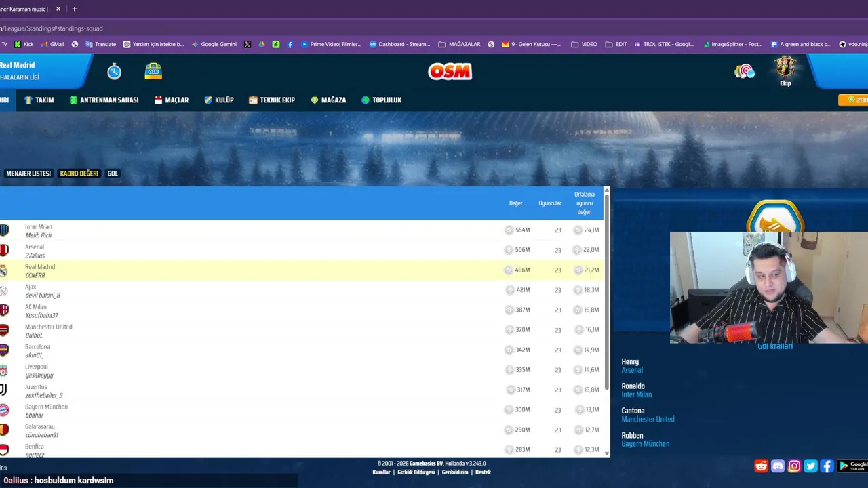
Task: Click manager devil baloni_8
Action: coord(43,296)
